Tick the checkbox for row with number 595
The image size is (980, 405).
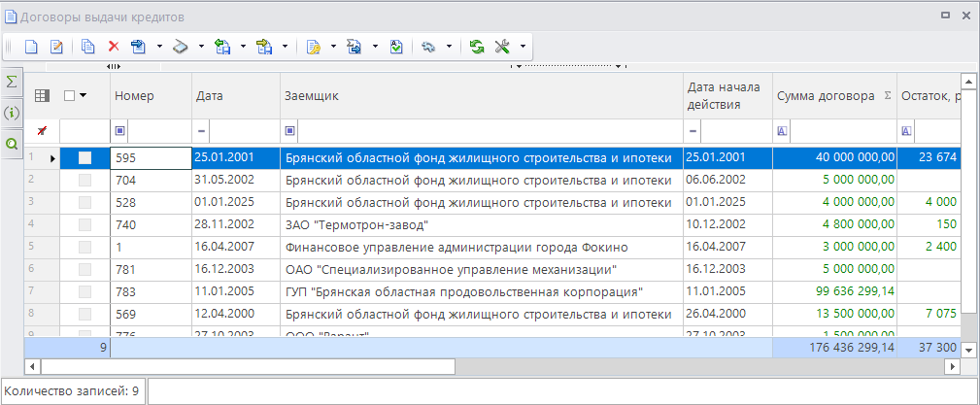tap(85, 157)
